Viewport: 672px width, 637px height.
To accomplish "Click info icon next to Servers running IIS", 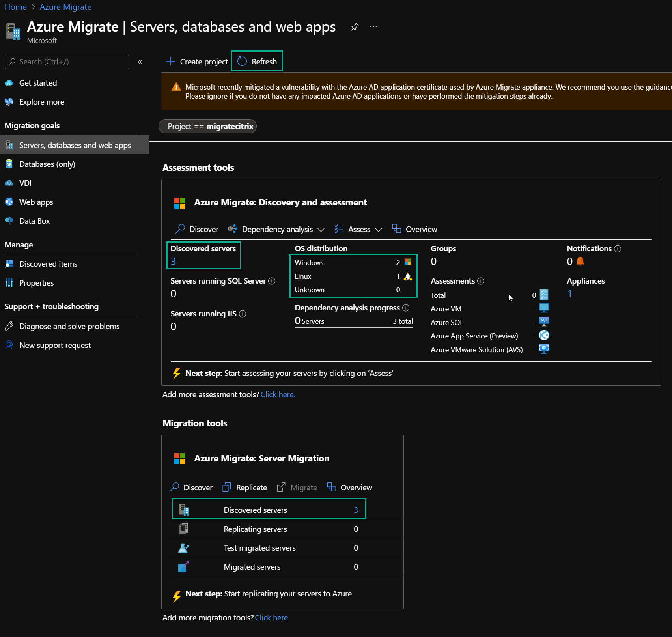I will pos(243,314).
